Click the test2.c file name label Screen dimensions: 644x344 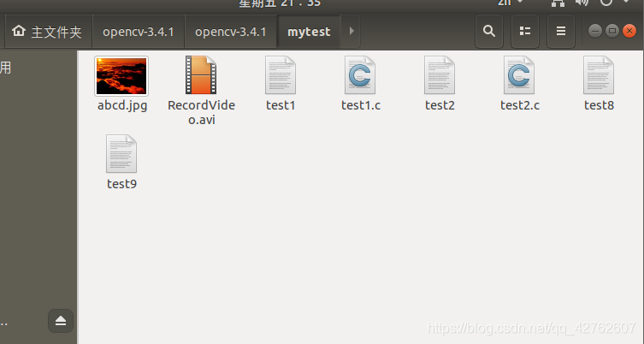(x=519, y=105)
